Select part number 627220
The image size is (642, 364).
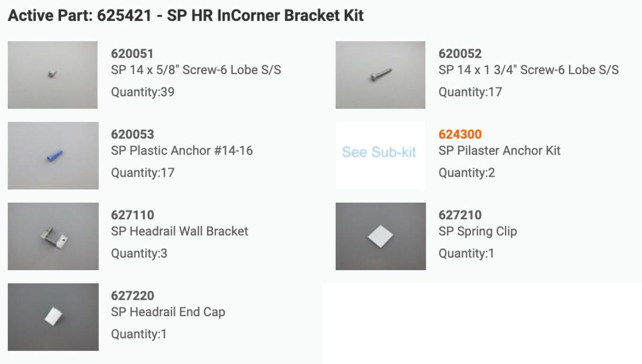pos(132,296)
